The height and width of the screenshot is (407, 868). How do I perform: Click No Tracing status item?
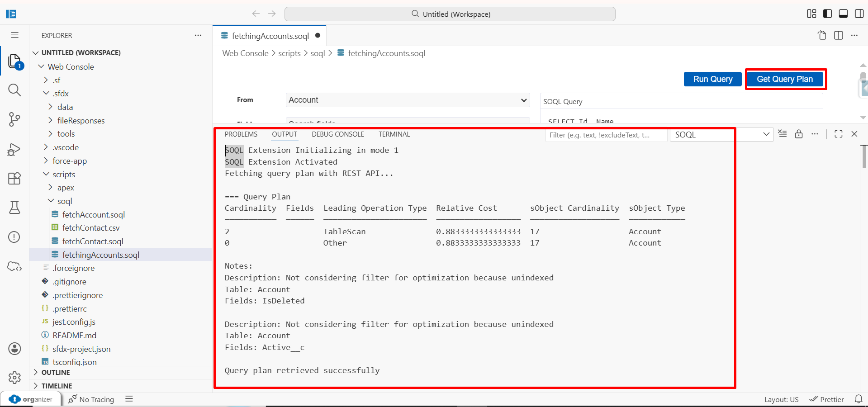pyautogui.click(x=91, y=399)
